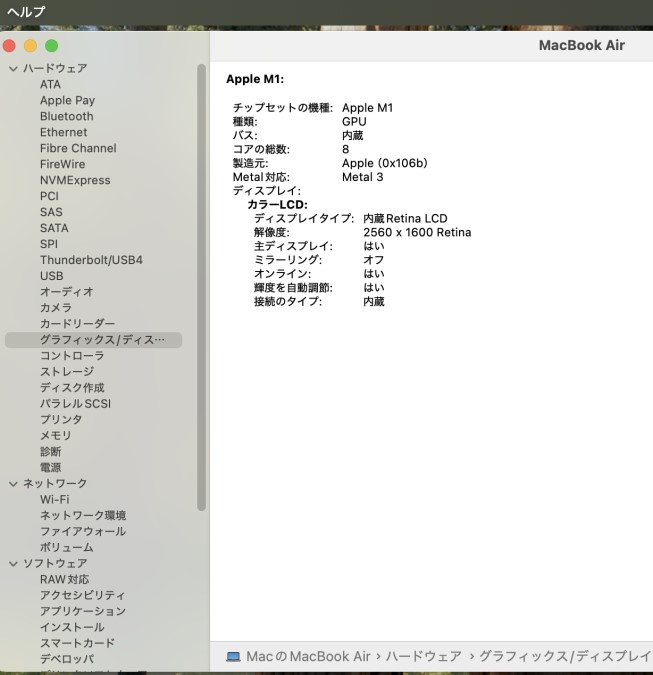The width and height of the screenshot is (653, 675).
Task: Click the カラーLCD: heading
Action: pyautogui.click(x=278, y=204)
